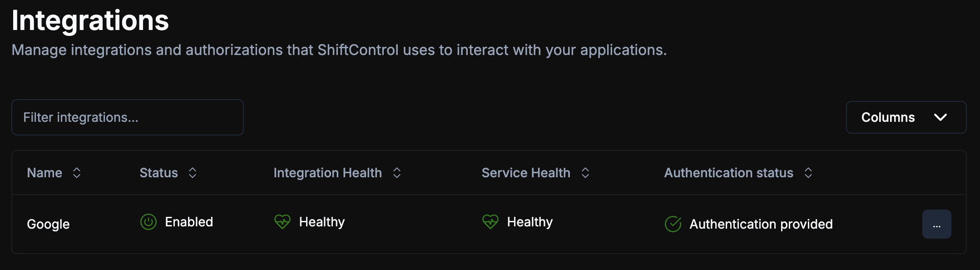The image size is (980, 270).
Task: Click the Columns chevron arrow
Action: [940, 117]
